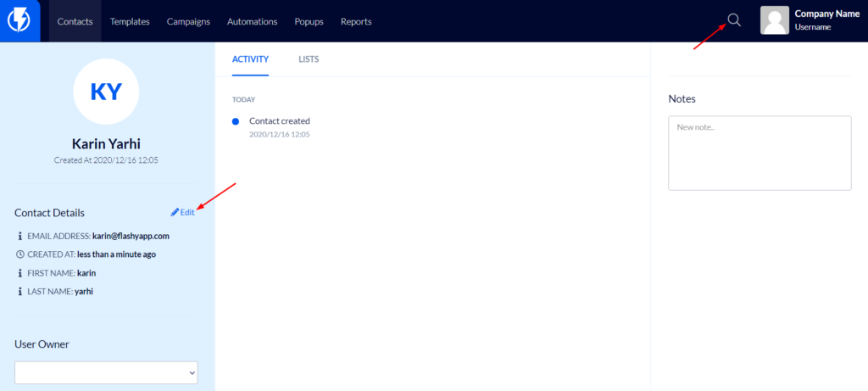
Task: Go to Campaigns in the navigation bar
Action: 188,21
